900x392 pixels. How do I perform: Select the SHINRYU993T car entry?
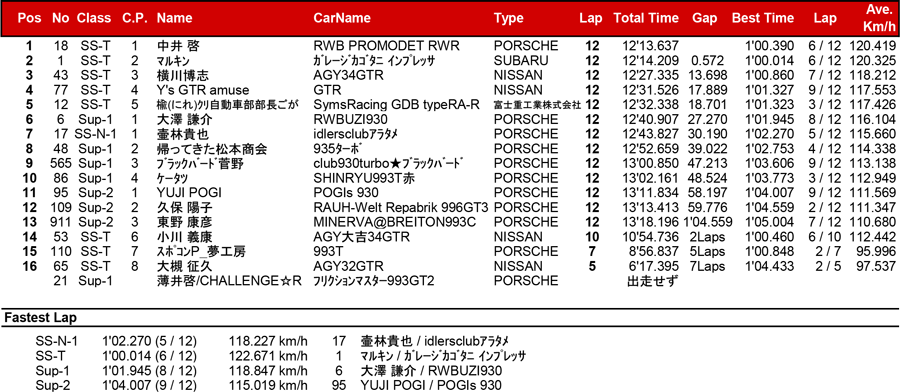pyautogui.click(x=364, y=193)
